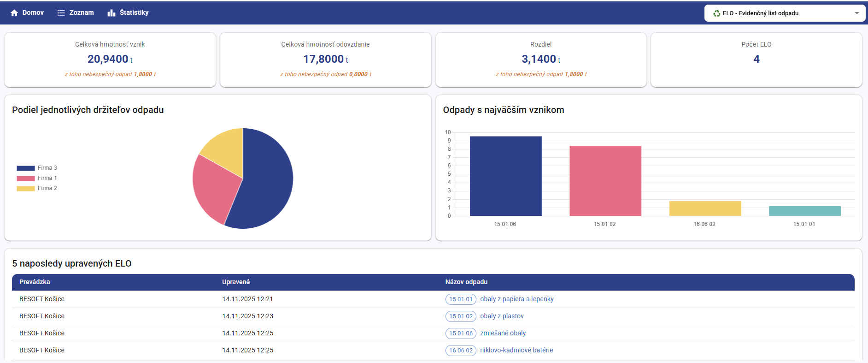Click the blue Firma 3 pie slice

[x=267, y=184]
